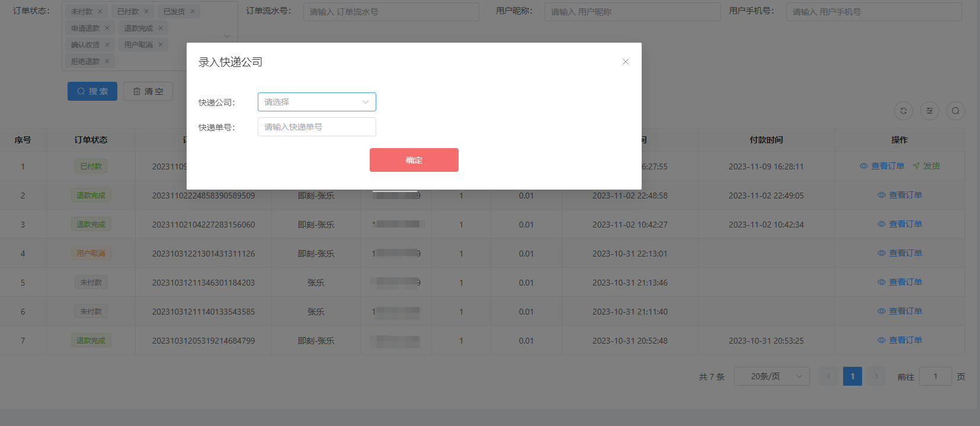Click the 快递单号 input field
Image resolution: width=980 pixels, height=426 pixels.
(316, 127)
